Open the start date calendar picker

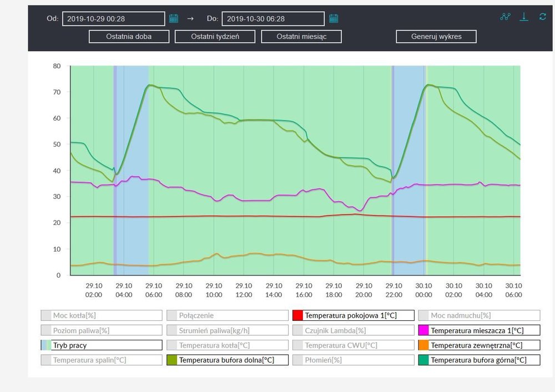(x=174, y=18)
